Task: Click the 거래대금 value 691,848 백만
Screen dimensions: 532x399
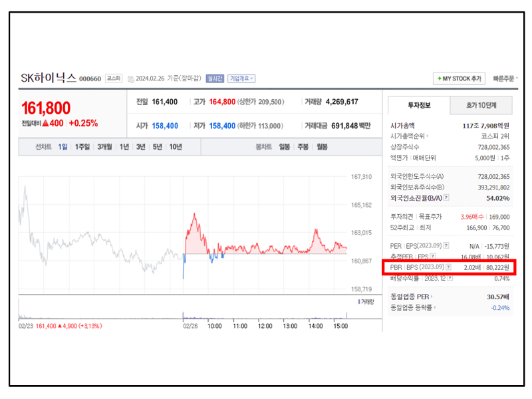Action: 351,126
